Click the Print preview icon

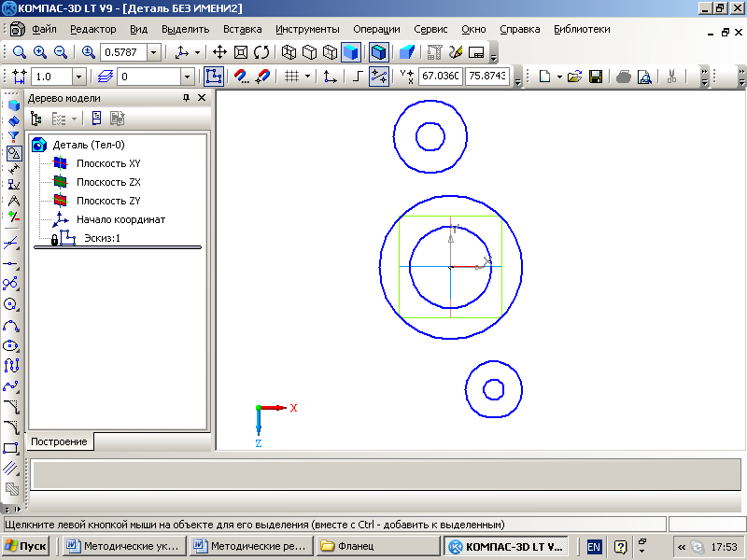point(646,77)
